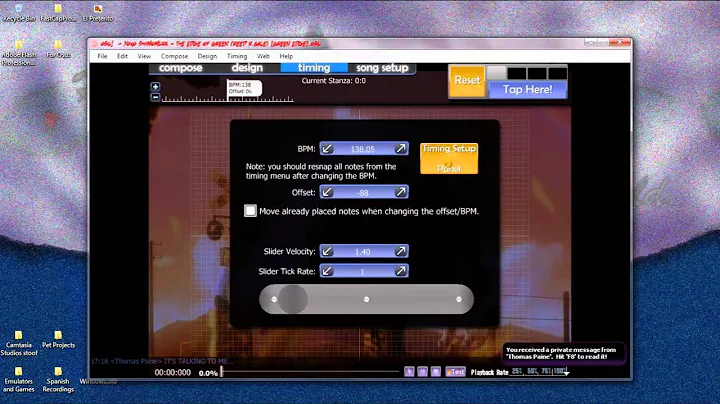
Task: Decrease Slider Tick Rate with the left arrow
Action: pos(326,271)
